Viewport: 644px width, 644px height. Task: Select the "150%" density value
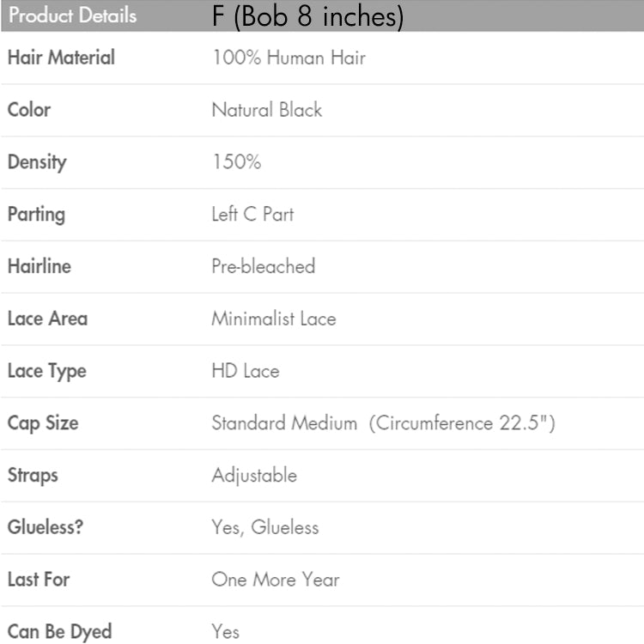(236, 162)
